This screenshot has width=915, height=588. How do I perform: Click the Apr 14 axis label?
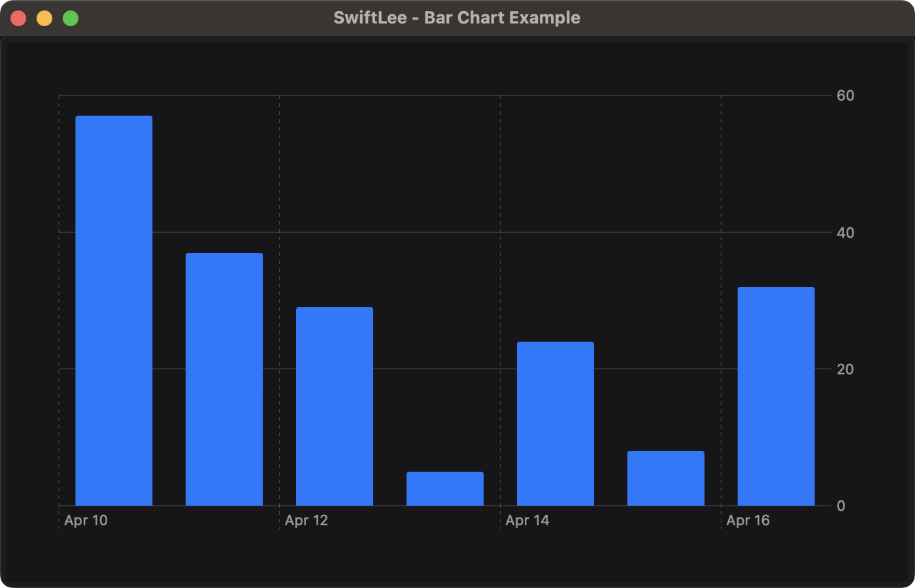(527, 520)
